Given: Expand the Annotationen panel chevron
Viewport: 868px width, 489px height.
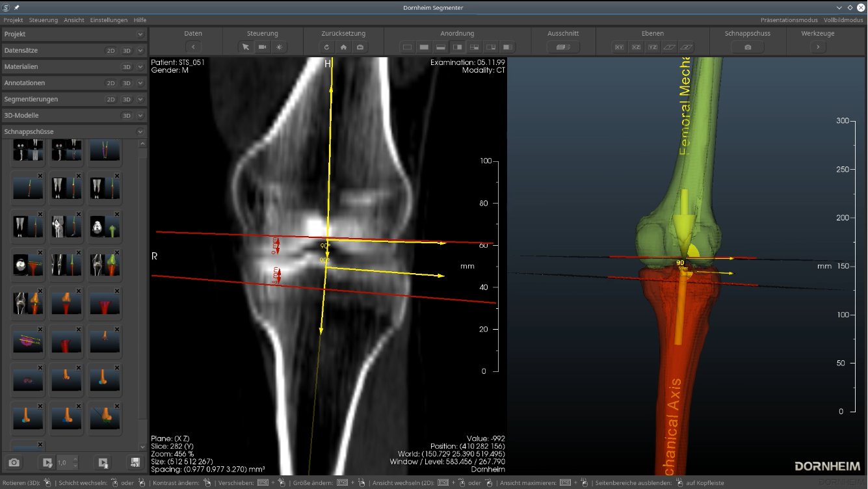Looking at the screenshot, I should point(140,83).
